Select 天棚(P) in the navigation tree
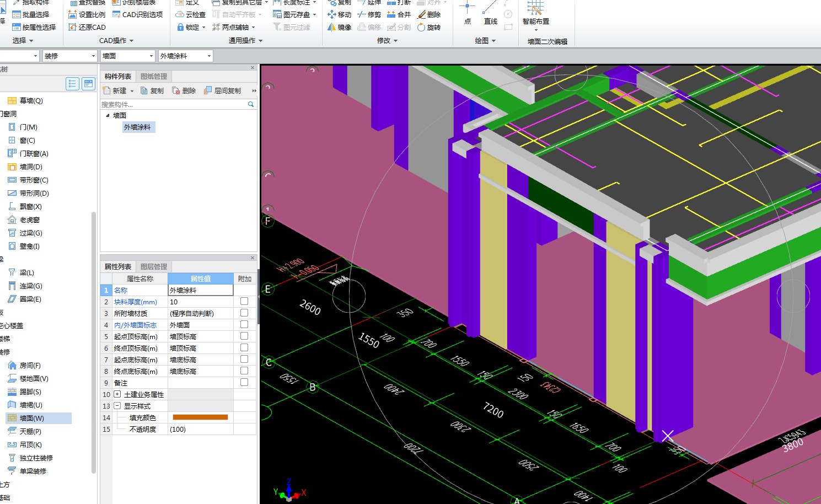The image size is (821, 504). [x=30, y=432]
